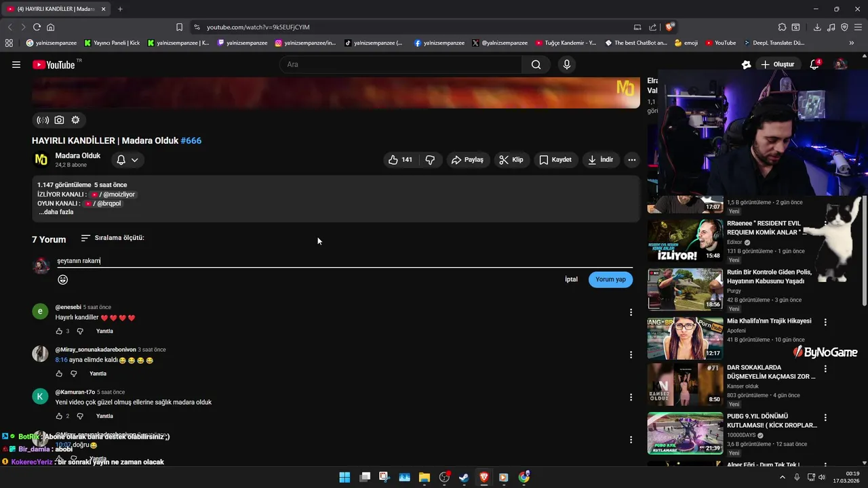The width and height of the screenshot is (868, 488).
Task: Open YouTube notifications bell in header
Action: [814, 64]
